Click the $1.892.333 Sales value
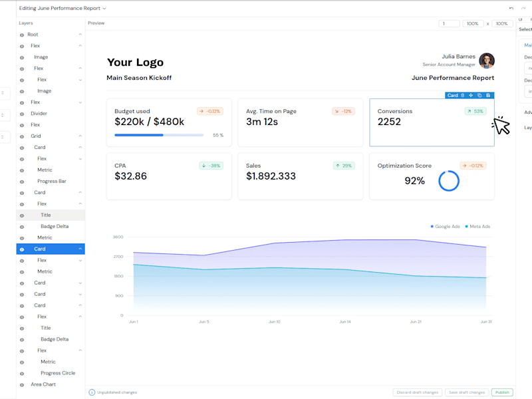Viewport: 532px width, 399px height. pos(271,176)
